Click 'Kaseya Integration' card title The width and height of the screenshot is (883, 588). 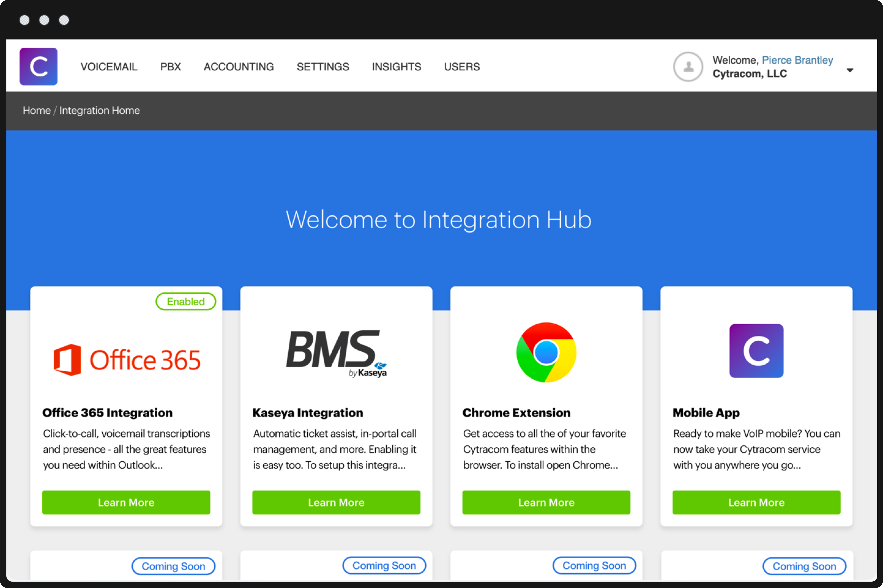(307, 413)
